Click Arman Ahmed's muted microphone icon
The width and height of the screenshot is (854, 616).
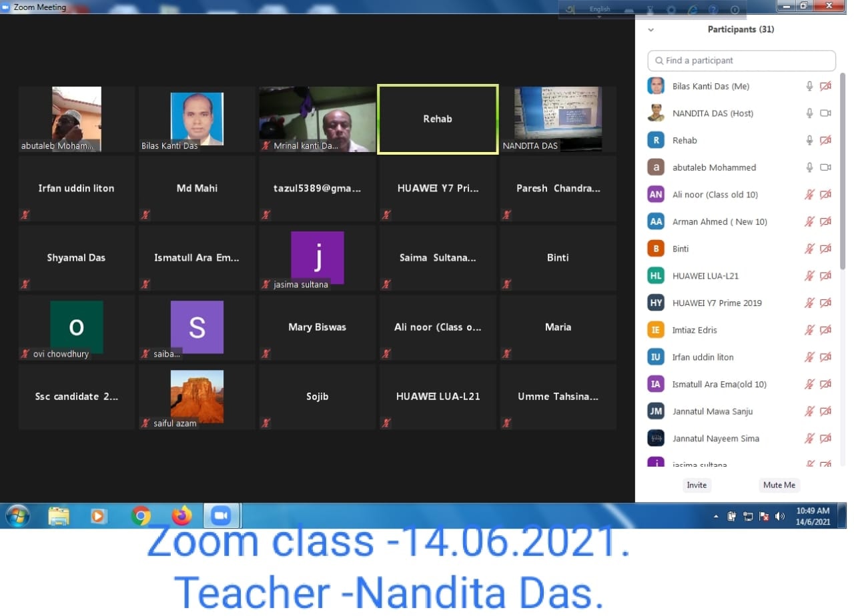click(x=809, y=221)
